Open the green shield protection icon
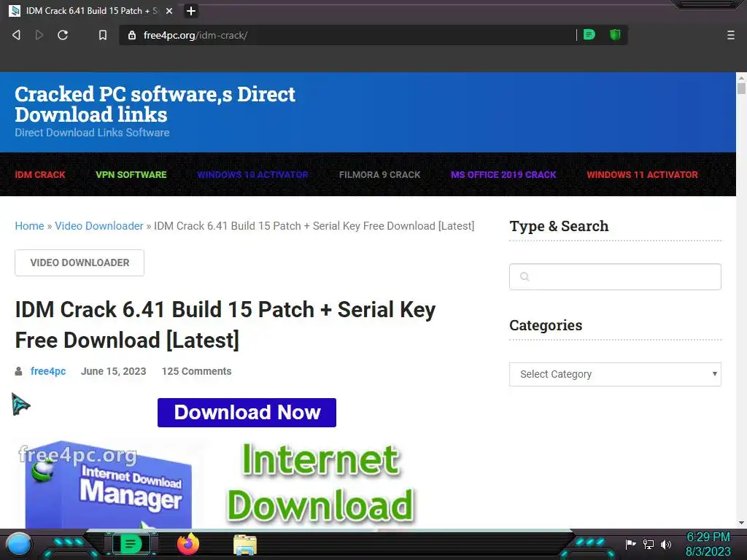 click(615, 35)
